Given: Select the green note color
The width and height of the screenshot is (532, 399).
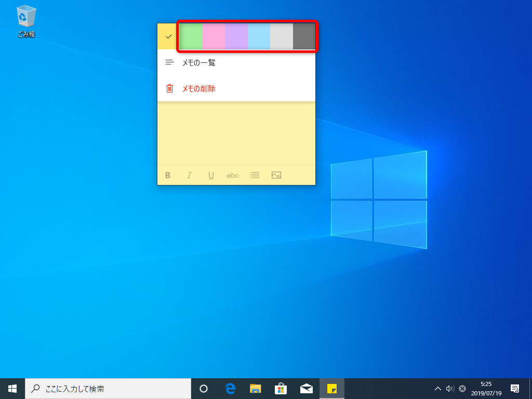Looking at the screenshot, I should point(190,36).
